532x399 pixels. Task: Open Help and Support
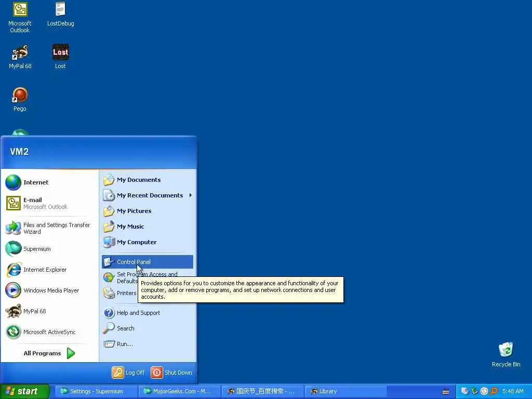[147, 313]
